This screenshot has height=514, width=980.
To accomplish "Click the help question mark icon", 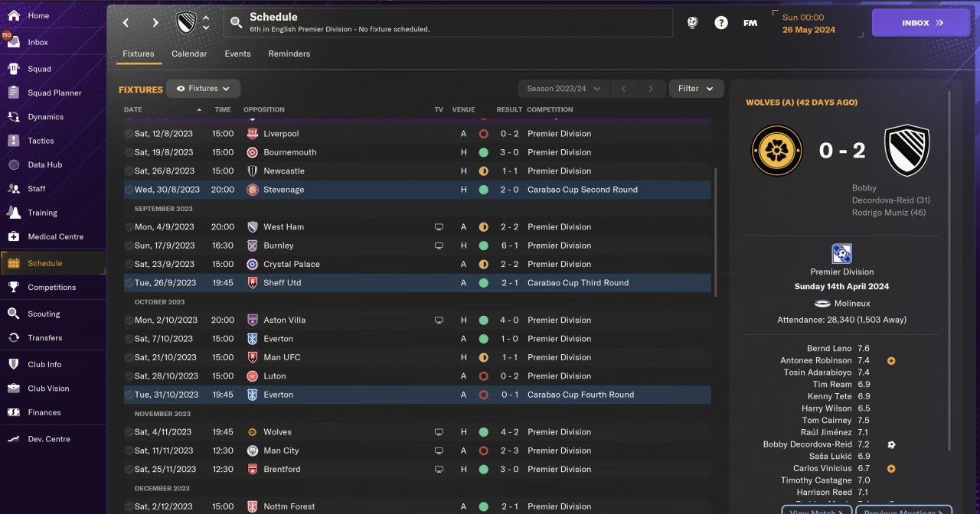I will (721, 23).
